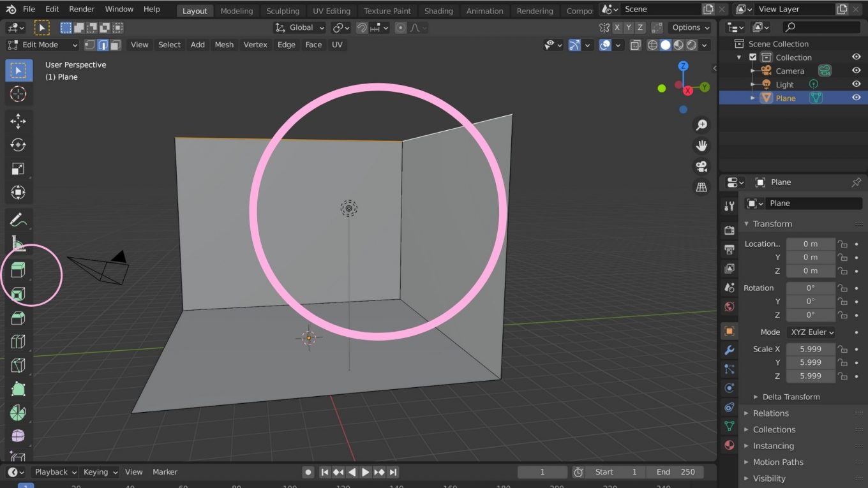Toggle visibility of the Plane object

click(856, 97)
